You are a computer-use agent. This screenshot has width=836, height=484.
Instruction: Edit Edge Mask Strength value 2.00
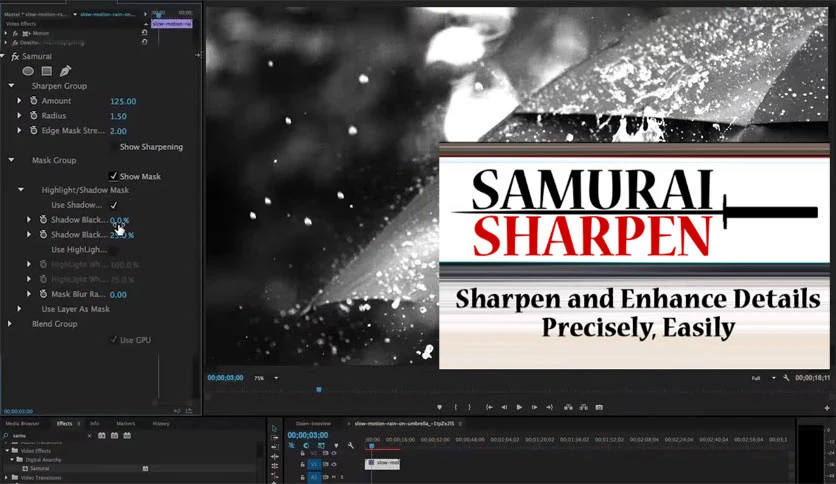coord(118,131)
